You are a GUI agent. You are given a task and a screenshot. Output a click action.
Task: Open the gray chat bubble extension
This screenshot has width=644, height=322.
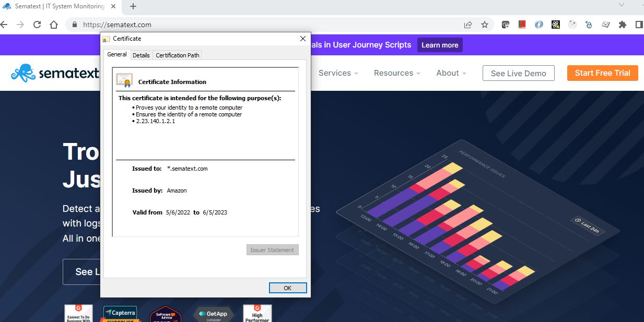click(506, 25)
